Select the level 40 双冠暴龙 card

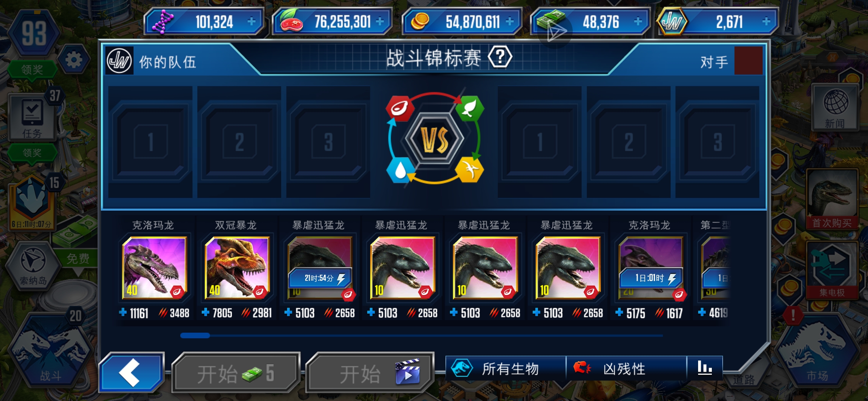tap(237, 268)
